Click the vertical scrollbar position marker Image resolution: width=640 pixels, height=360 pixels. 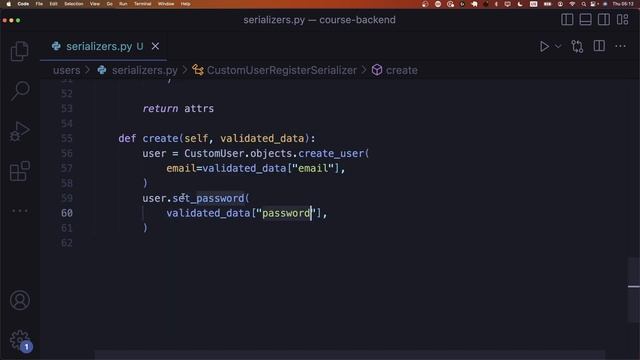[x=633, y=287]
